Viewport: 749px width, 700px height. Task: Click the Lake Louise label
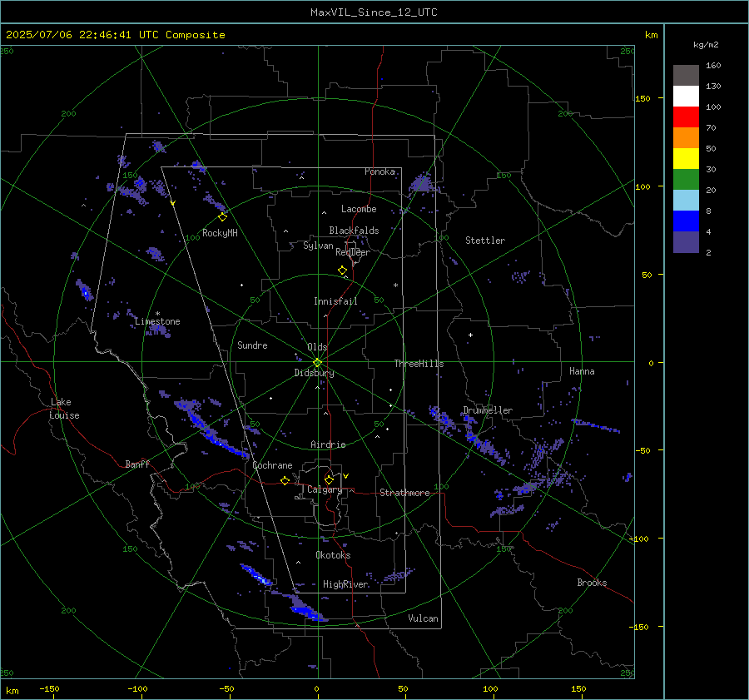pos(64,409)
